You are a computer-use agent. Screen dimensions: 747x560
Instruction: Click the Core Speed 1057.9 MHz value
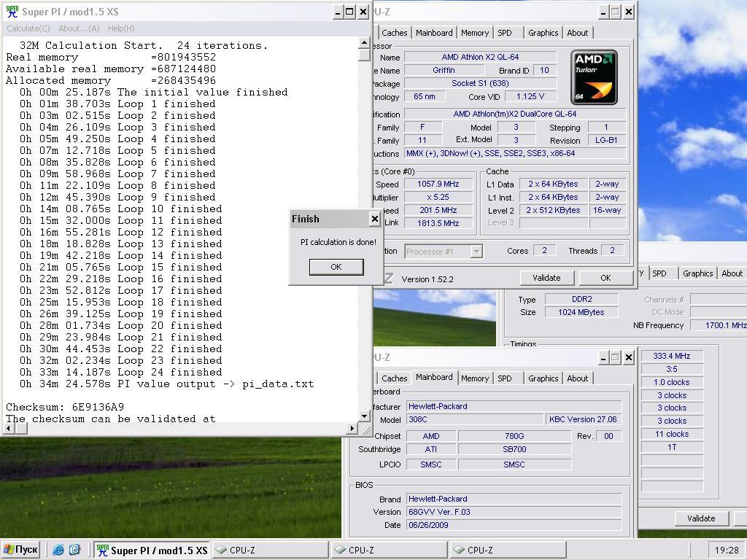pyautogui.click(x=438, y=184)
